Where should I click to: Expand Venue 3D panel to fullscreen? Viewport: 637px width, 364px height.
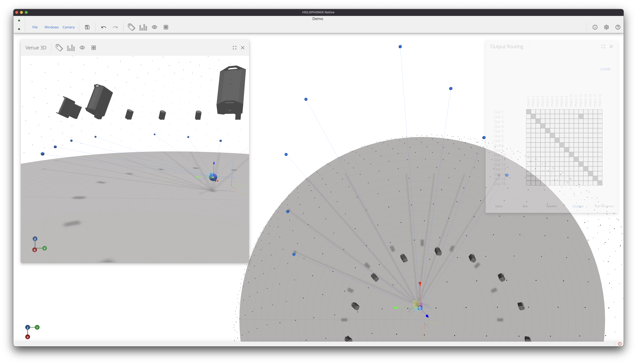click(234, 48)
